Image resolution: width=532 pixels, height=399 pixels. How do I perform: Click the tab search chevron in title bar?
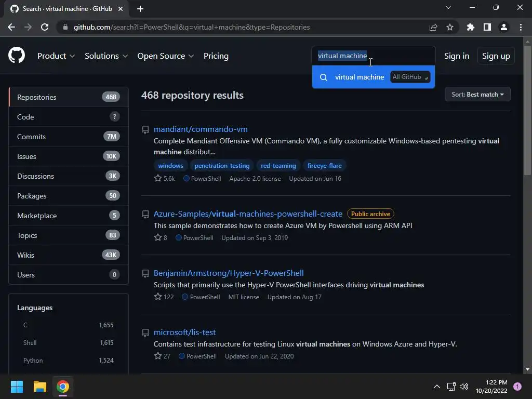tap(448, 7)
